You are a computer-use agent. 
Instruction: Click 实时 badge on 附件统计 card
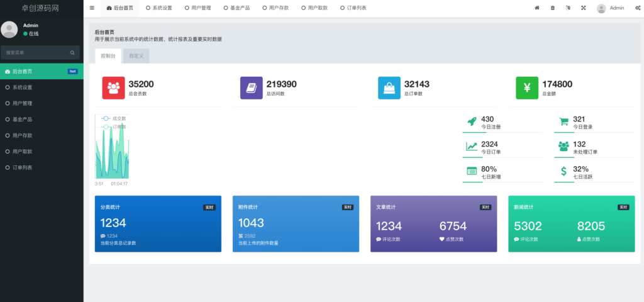click(347, 208)
